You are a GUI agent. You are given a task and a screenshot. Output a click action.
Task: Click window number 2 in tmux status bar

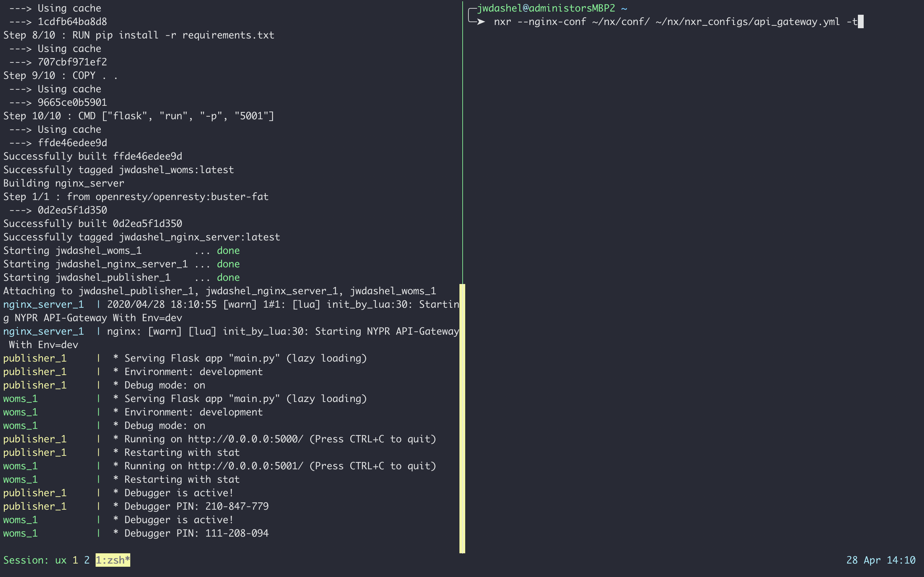[87, 560]
